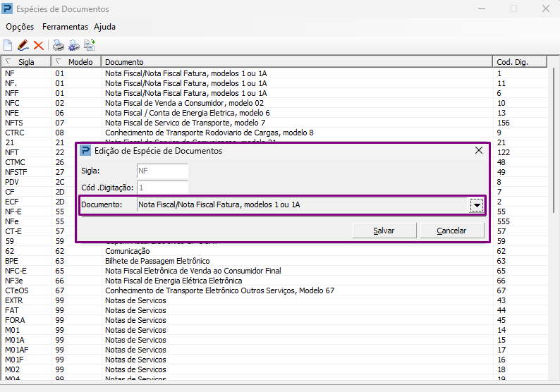Screen dimensions: 560x392
Task: Click the Salvar button
Action: pos(384,231)
